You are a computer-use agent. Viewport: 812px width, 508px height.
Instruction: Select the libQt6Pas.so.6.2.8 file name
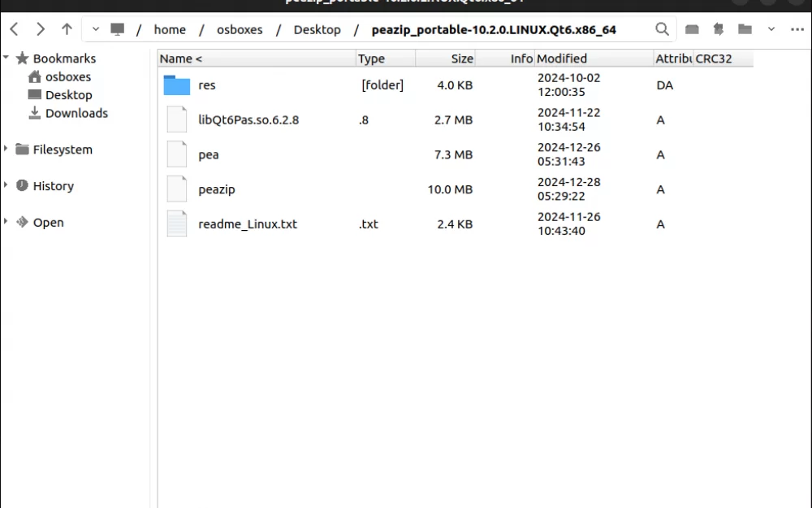pos(248,119)
